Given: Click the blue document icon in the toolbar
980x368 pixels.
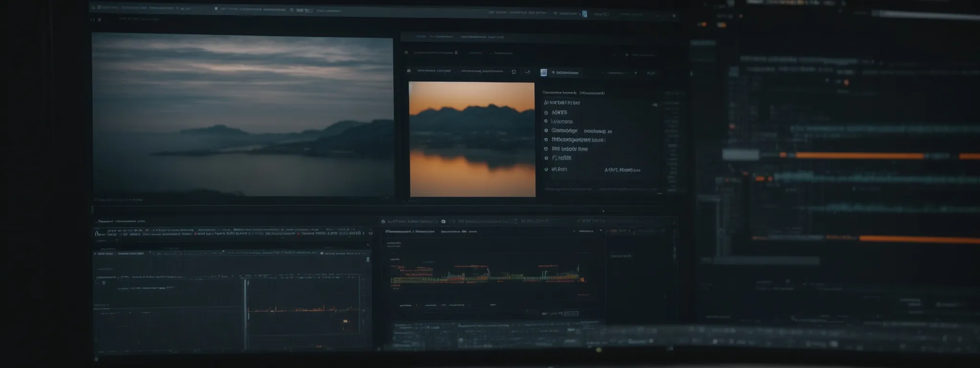Looking at the screenshot, I should (544, 72).
